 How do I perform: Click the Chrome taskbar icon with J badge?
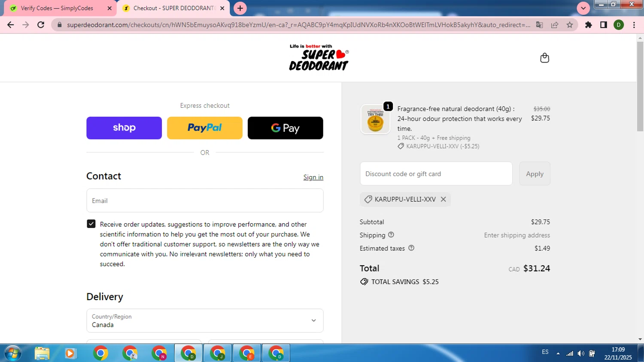[x=217, y=353]
